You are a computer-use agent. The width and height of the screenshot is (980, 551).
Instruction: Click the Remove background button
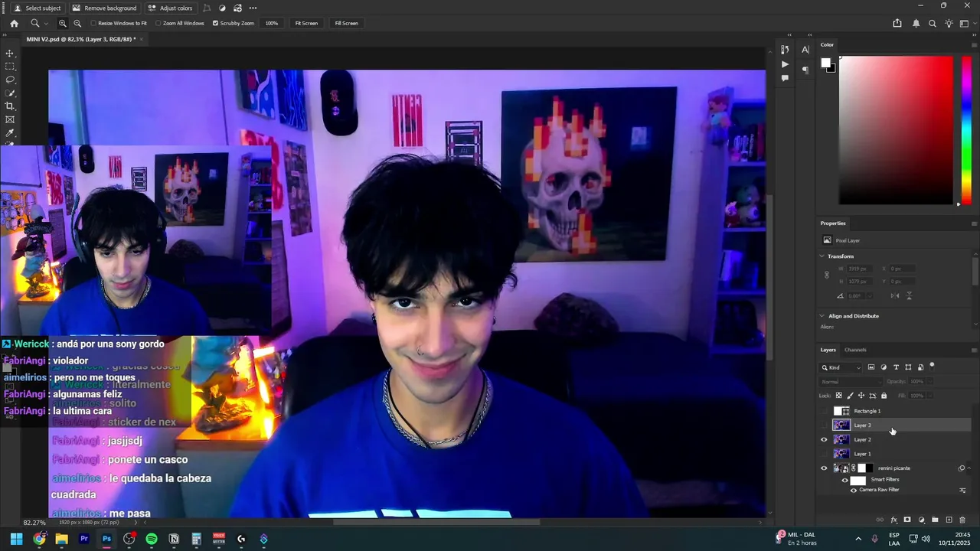104,8
